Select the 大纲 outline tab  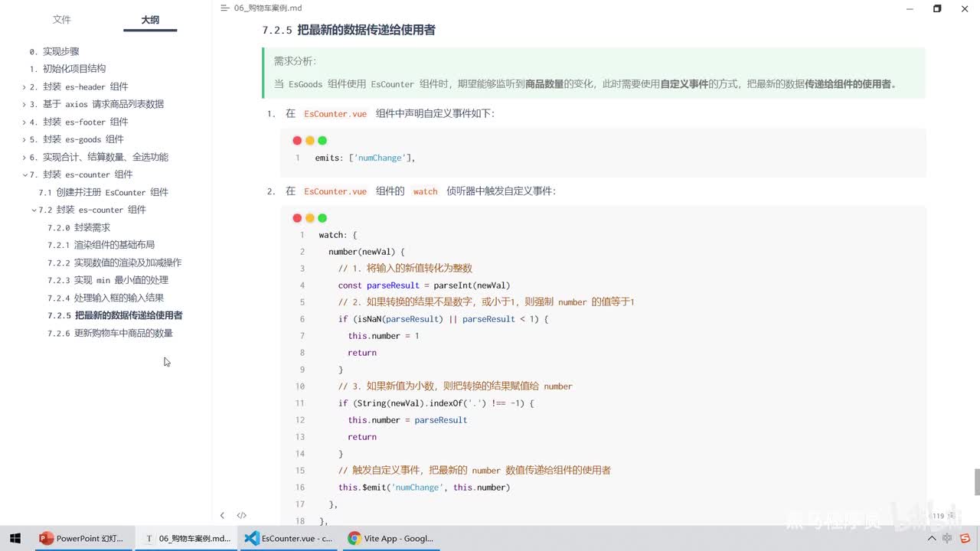tap(150, 20)
